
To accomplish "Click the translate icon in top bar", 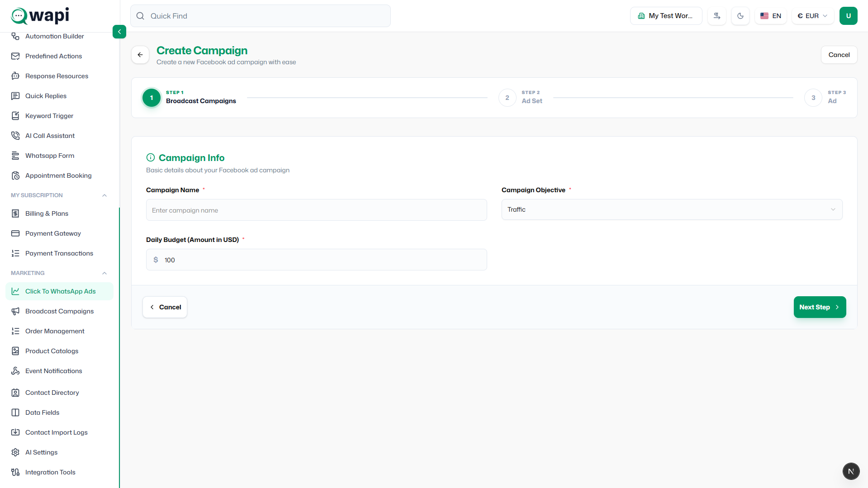I will click(717, 16).
